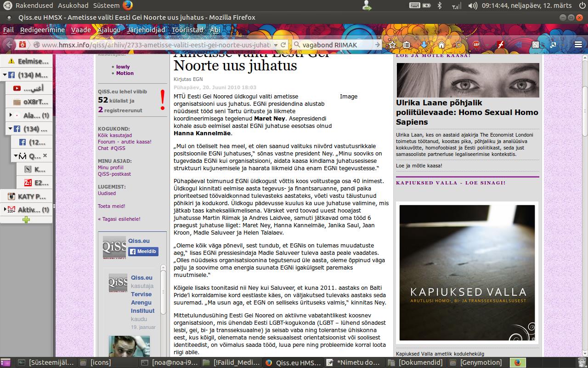Viewport: 588px width, 368px height.
Task: Collapse the Q... tab subtree
Action: click(x=16, y=156)
